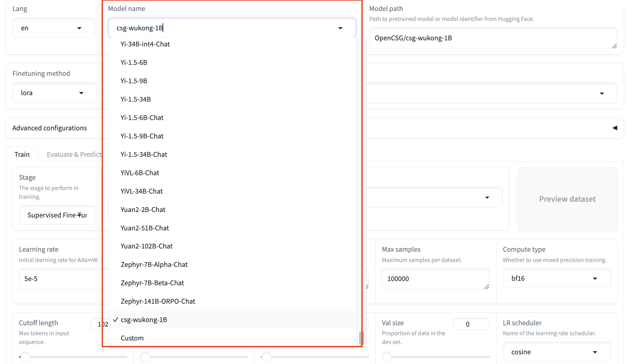Open the Compute type bf16 dropdown
Viewport: 635px width, 364px height.
(x=556, y=278)
